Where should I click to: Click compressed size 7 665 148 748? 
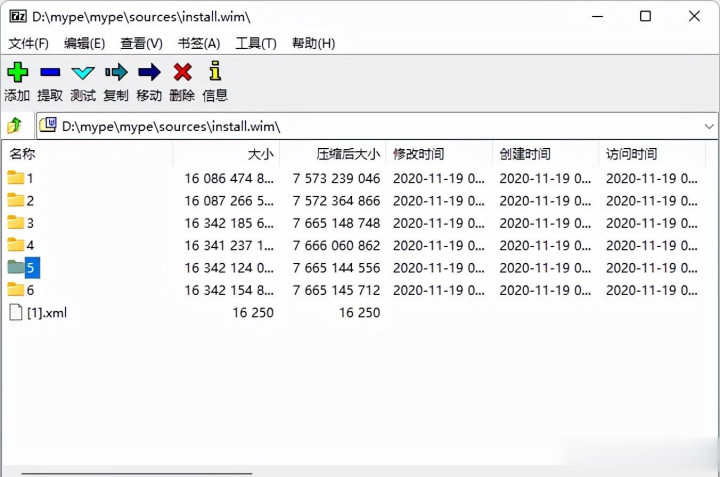(x=337, y=223)
